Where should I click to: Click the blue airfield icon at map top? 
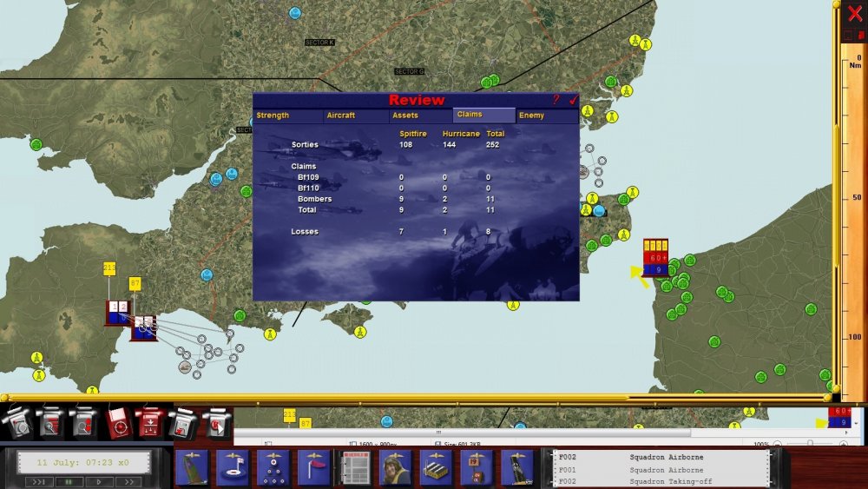coord(295,13)
